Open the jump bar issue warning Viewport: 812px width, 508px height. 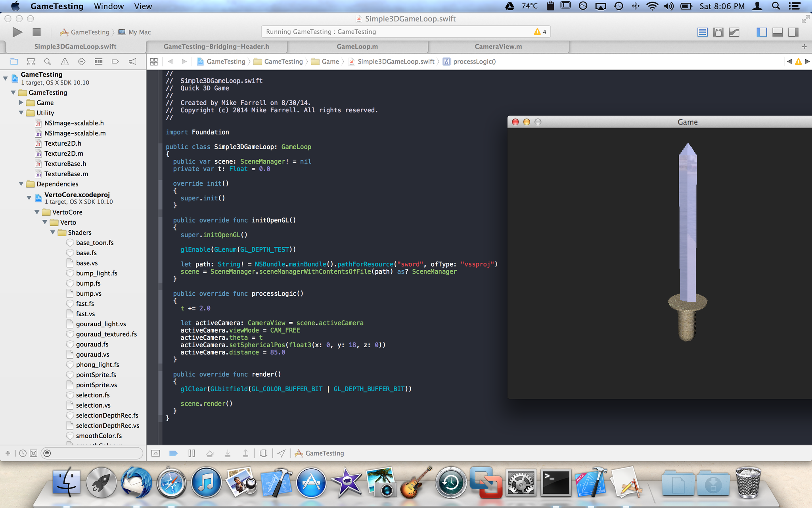click(x=798, y=62)
